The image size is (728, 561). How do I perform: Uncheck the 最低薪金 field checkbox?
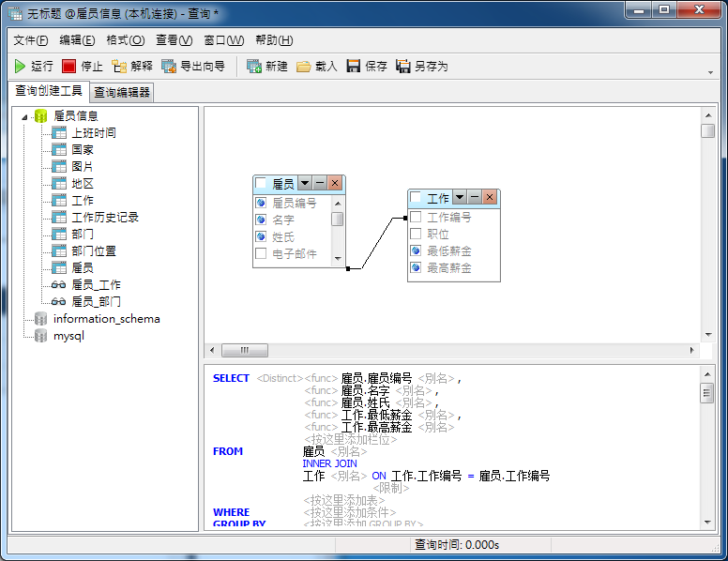click(x=416, y=250)
